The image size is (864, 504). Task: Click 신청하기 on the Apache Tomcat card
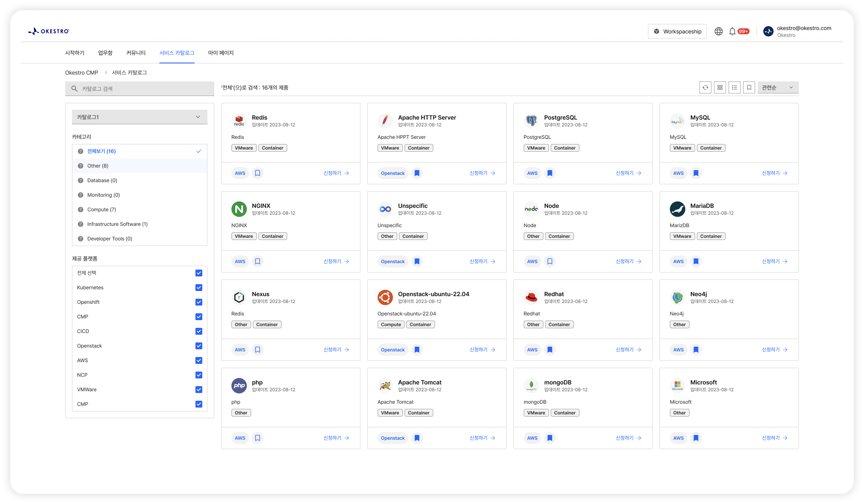click(483, 438)
